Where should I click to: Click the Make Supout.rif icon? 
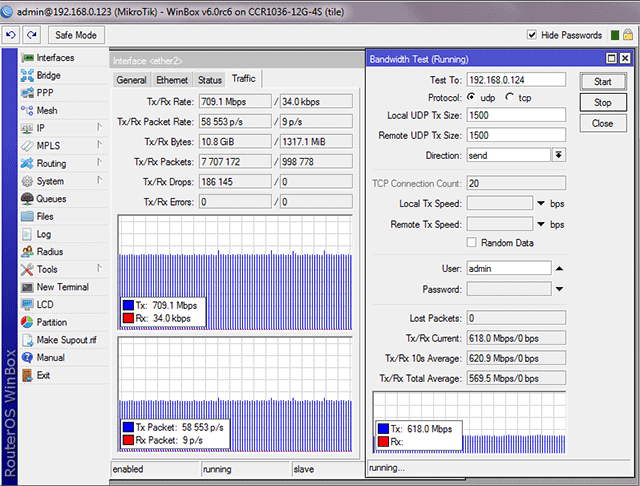[x=27, y=340]
